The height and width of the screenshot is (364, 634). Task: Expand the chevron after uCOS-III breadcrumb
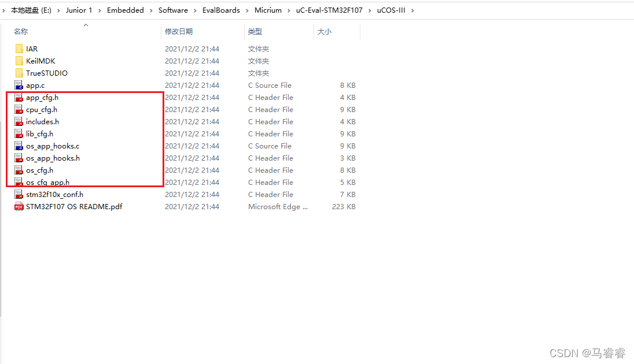[x=412, y=10]
